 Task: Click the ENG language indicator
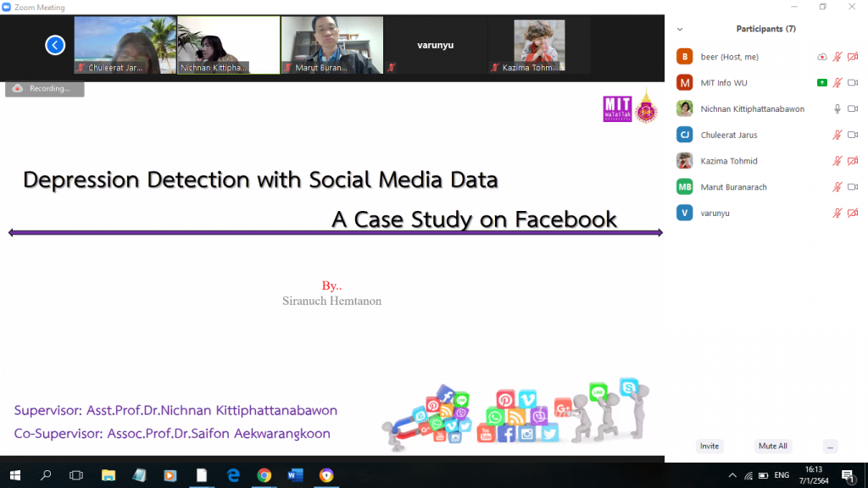[782, 475]
